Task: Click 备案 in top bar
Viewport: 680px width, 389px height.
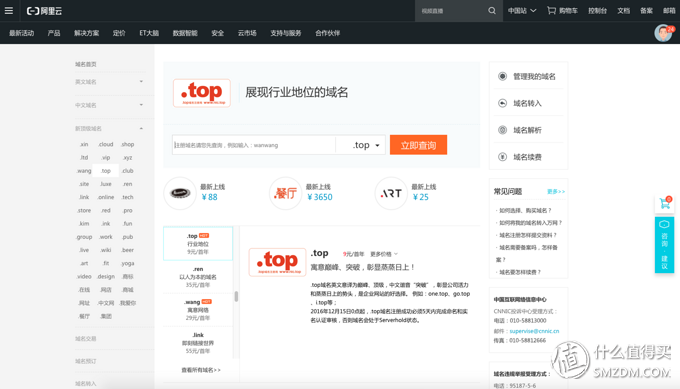Action: coord(646,11)
